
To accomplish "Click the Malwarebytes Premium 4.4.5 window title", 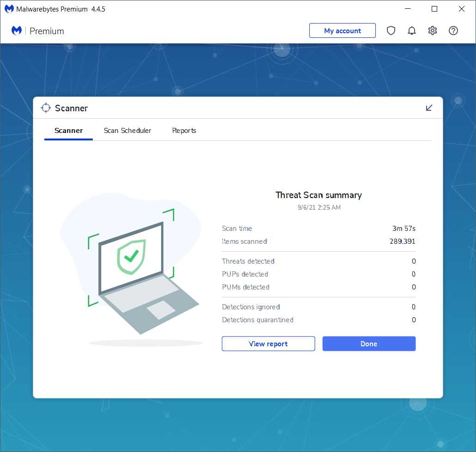I will click(61, 9).
